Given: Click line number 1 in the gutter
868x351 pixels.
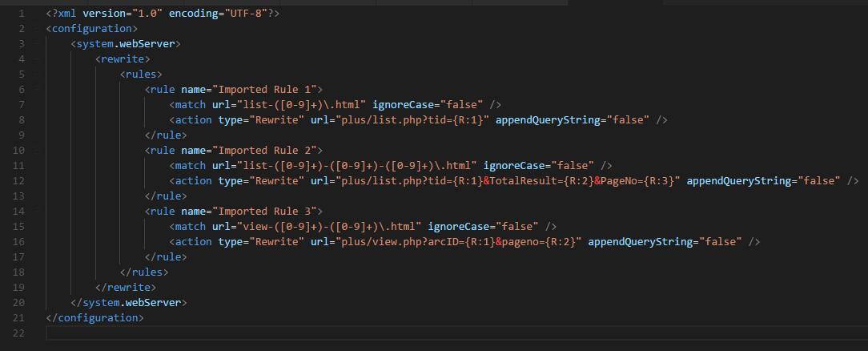Looking at the screenshot, I should pyautogui.click(x=21, y=14).
